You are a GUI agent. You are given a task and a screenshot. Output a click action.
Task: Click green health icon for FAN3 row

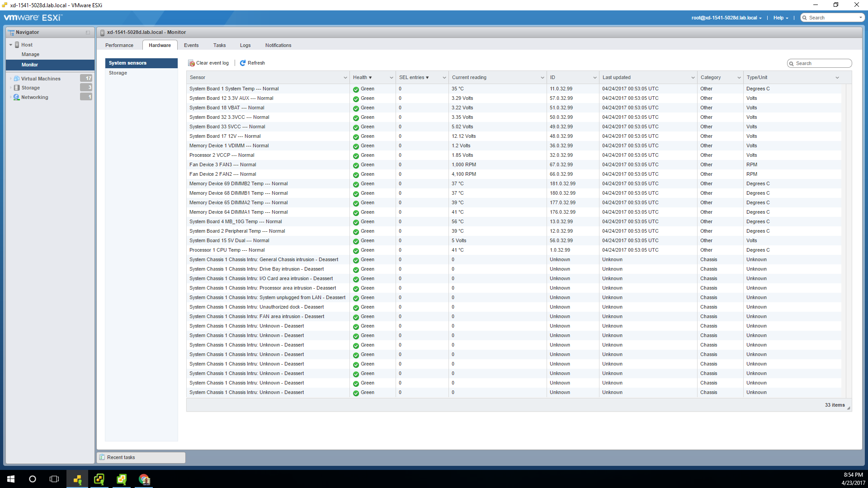[x=356, y=165]
